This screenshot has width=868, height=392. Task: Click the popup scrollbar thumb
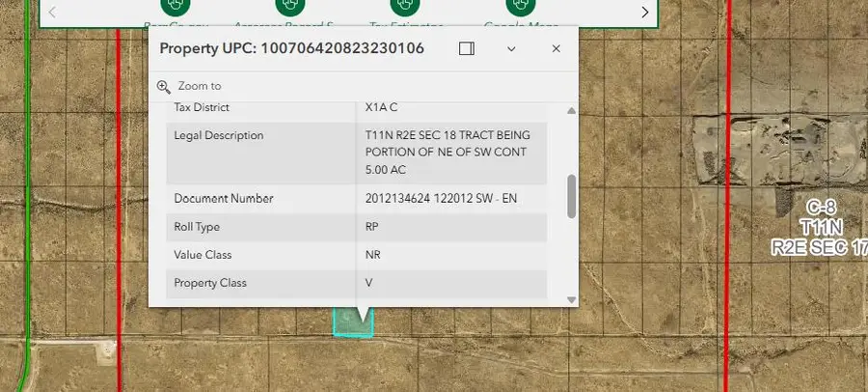point(571,196)
